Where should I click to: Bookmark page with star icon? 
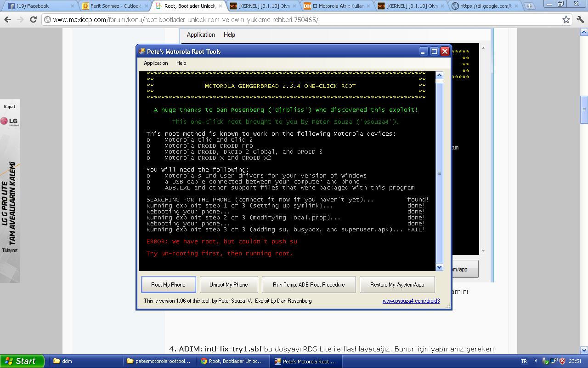click(566, 20)
